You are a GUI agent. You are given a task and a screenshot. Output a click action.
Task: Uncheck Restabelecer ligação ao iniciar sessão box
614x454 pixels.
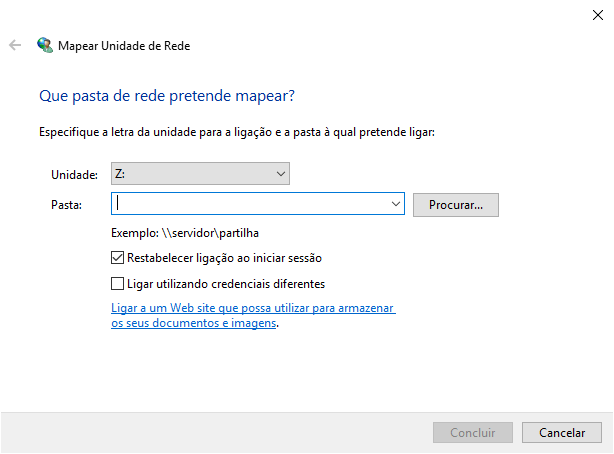pyautogui.click(x=119, y=258)
